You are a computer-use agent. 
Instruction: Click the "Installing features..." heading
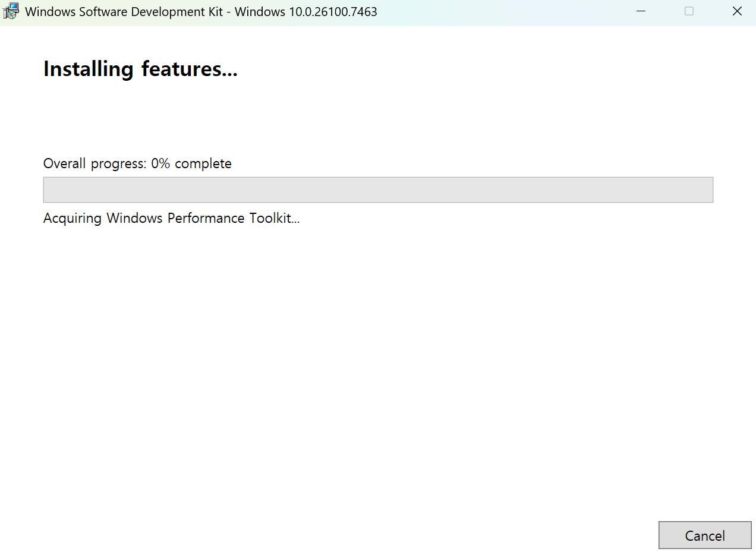coord(140,69)
